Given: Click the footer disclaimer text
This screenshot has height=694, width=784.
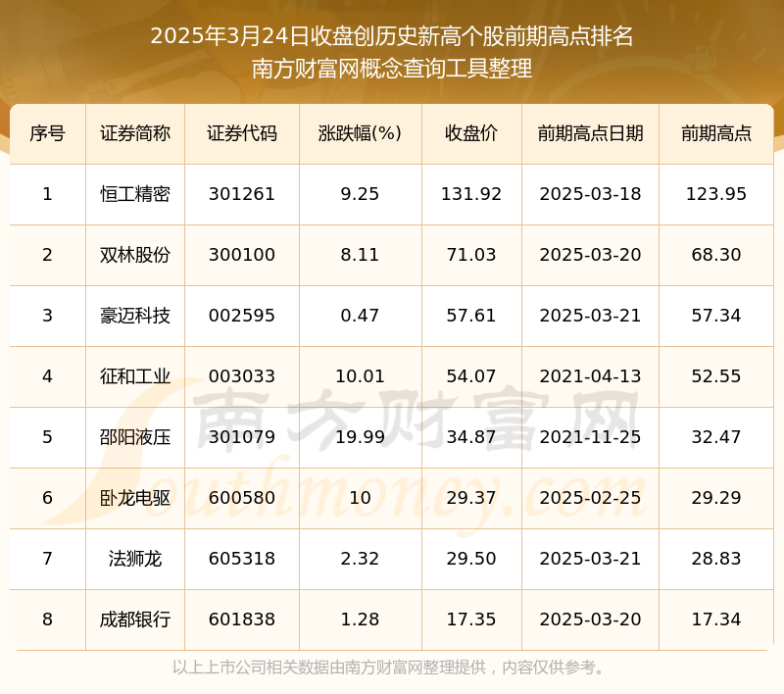Looking at the screenshot, I should pos(389,668).
